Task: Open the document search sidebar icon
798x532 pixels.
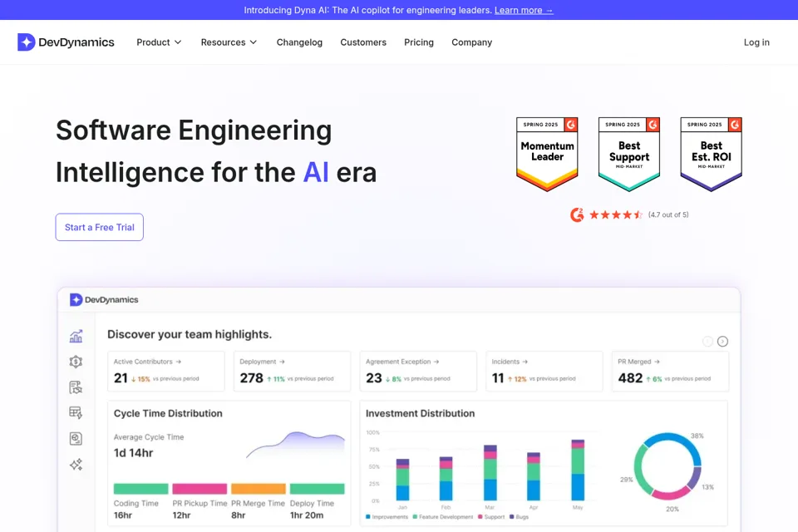Action: coord(76,438)
